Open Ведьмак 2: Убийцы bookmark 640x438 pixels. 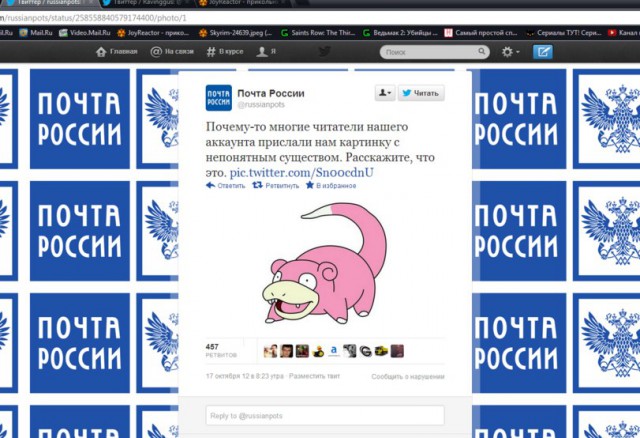pos(400,33)
